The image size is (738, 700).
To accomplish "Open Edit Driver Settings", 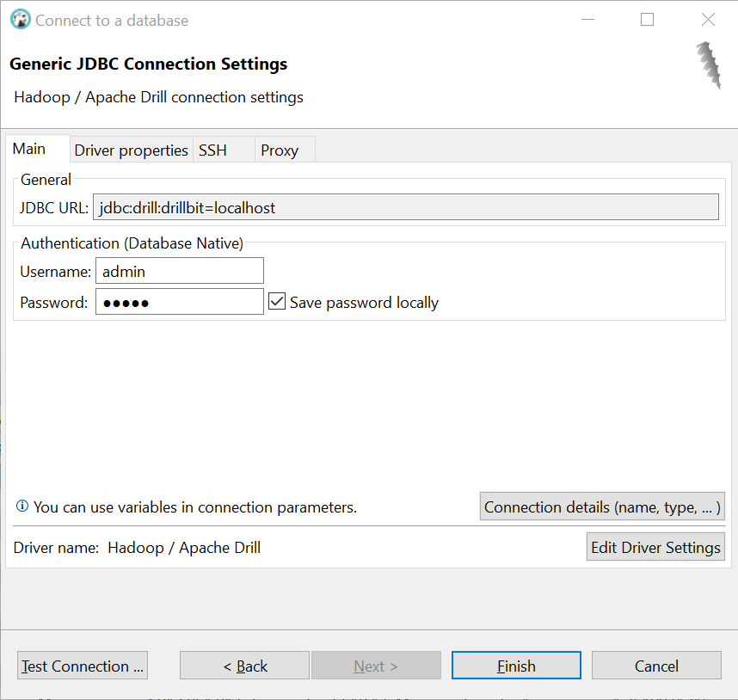I will (655, 546).
